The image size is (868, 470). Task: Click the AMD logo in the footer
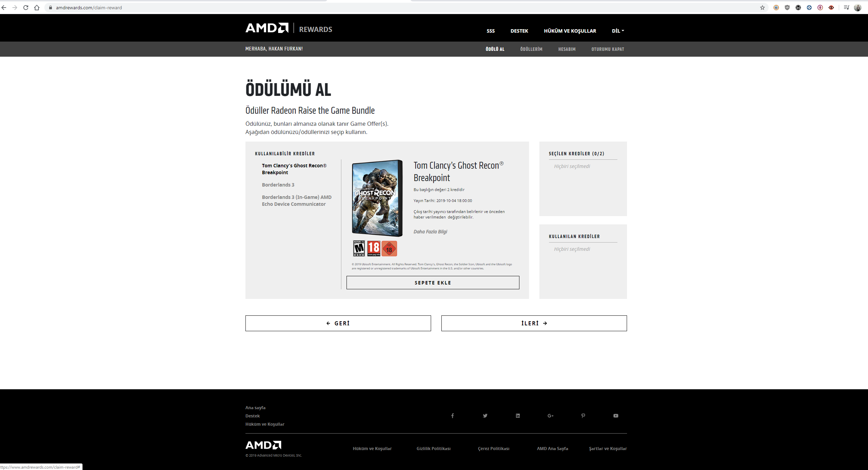point(263,445)
